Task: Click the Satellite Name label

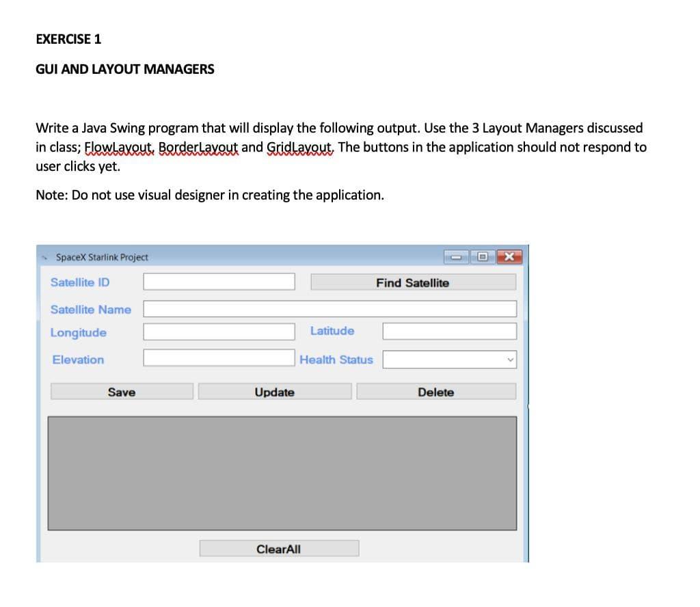Action: click(x=91, y=310)
